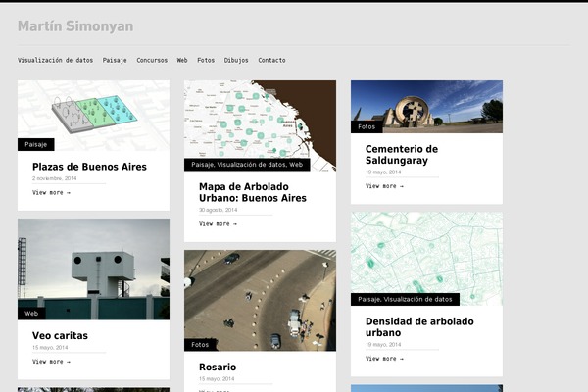Screen dimensions: 588x392
Task: Open the Veo caritas post title
Action: click(60, 335)
